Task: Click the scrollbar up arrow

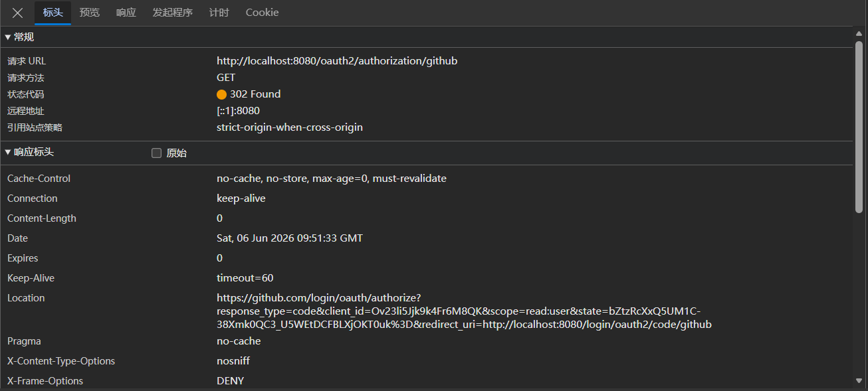Action: click(859, 33)
